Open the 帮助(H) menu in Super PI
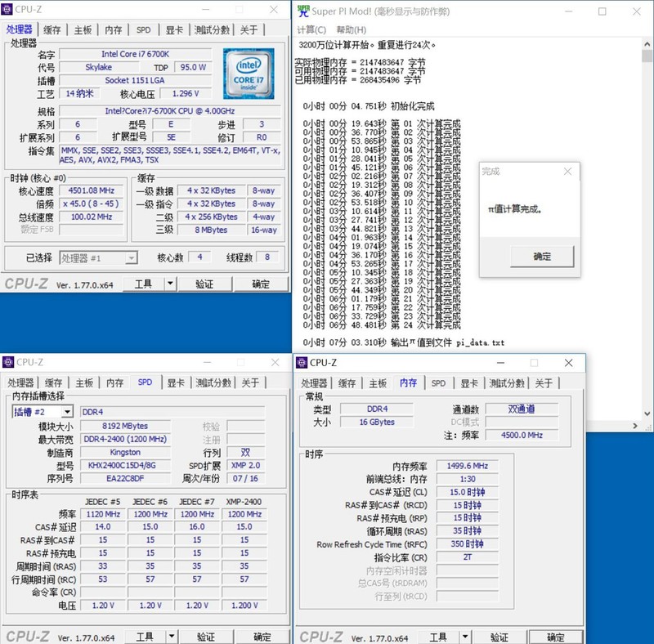The width and height of the screenshot is (654, 644). click(352, 30)
